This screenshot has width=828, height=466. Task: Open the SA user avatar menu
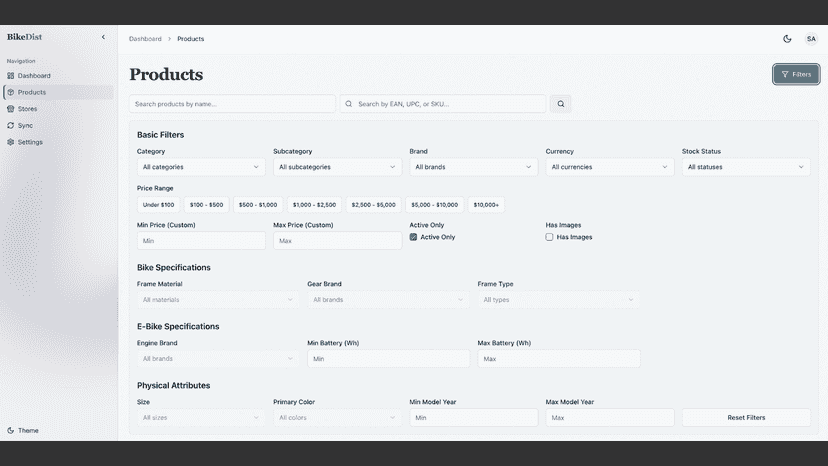[811, 39]
